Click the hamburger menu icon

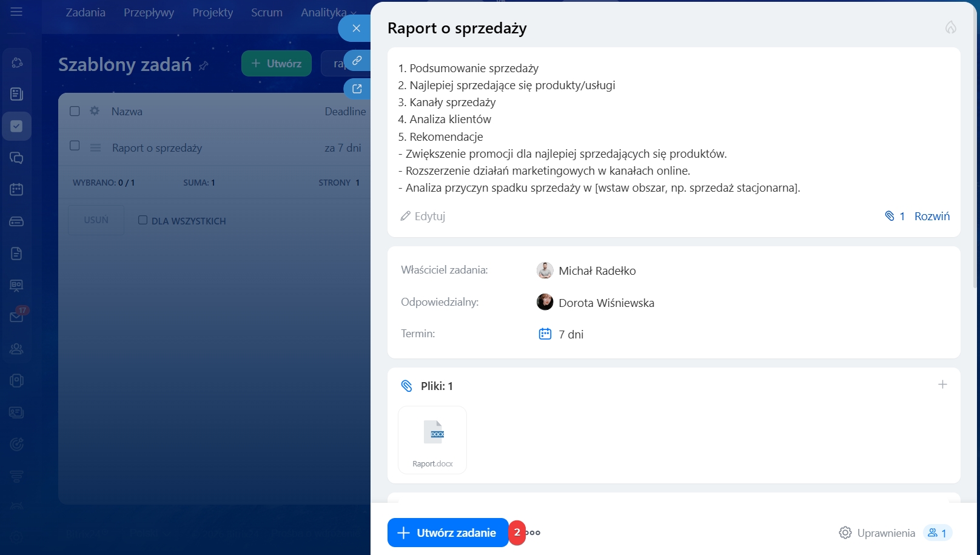[16, 12]
